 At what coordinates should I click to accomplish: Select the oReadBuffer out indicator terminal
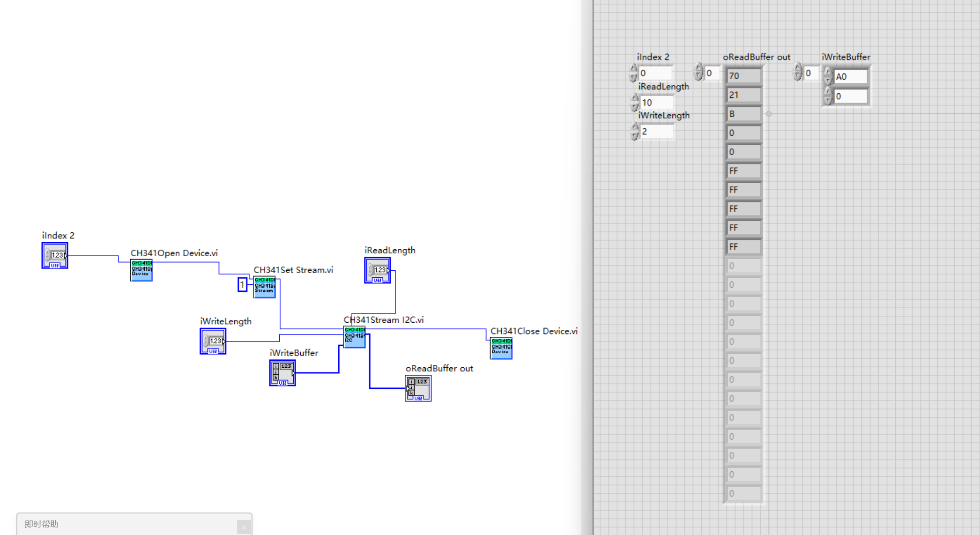[418, 388]
